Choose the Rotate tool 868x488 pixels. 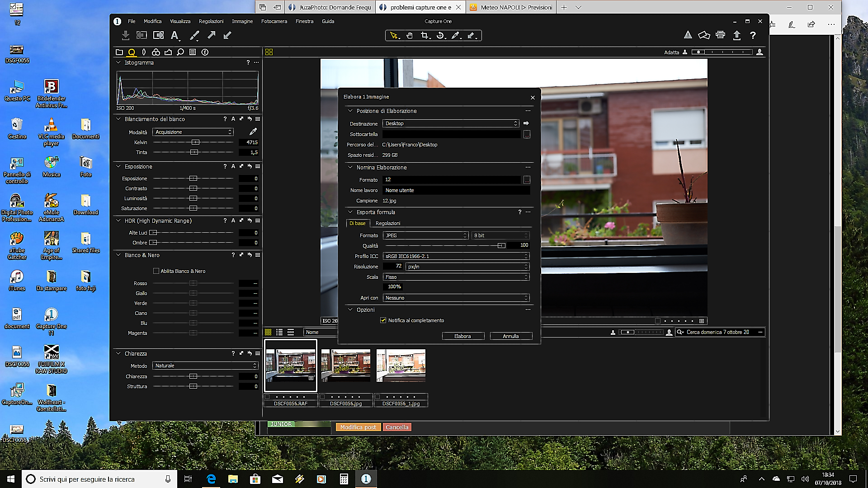[439, 35]
